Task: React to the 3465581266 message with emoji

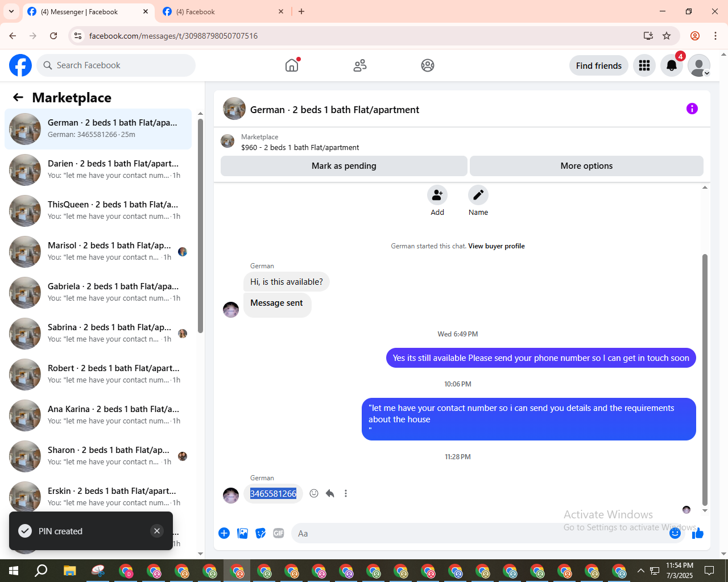Action: pyautogui.click(x=314, y=493)
